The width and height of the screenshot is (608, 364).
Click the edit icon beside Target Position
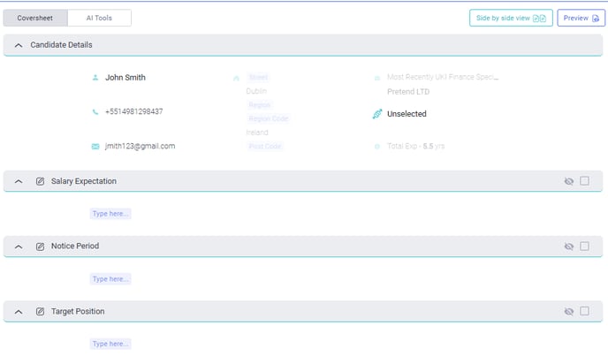[x=40, y=312]
